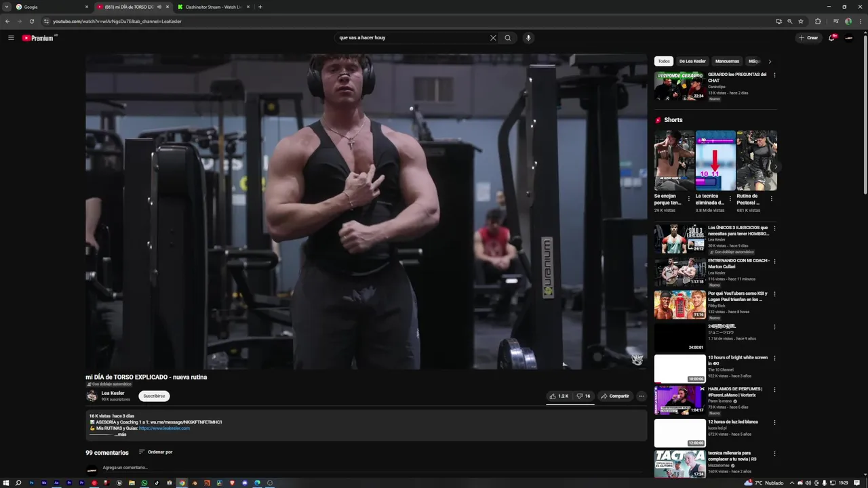Open 'La tecnica eliminada d...' short thumbnail
The image size is (868, 488).
715,161
